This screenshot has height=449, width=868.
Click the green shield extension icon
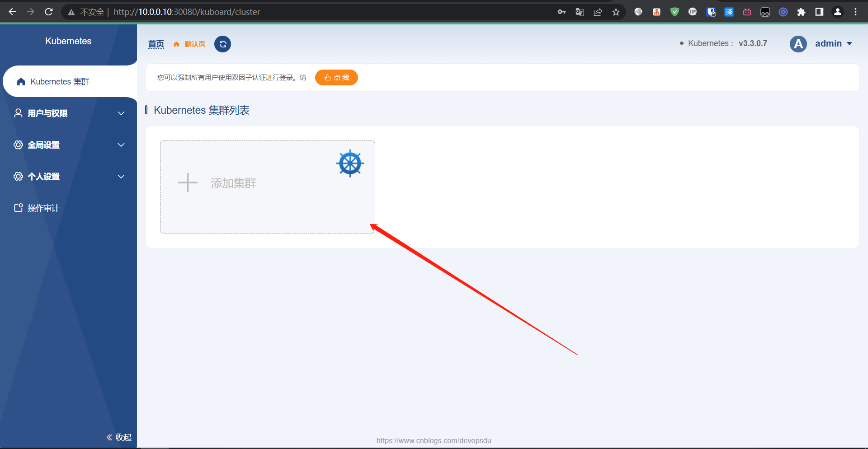[x=675, y=12]
